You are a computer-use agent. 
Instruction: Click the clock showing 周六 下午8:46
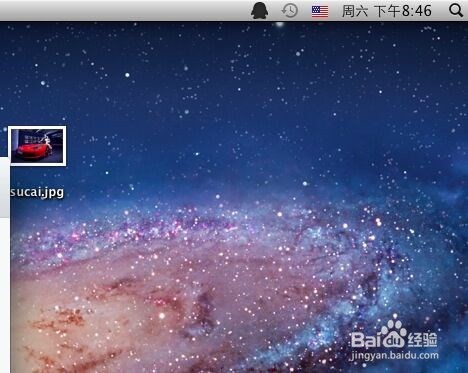click(387, 11)
